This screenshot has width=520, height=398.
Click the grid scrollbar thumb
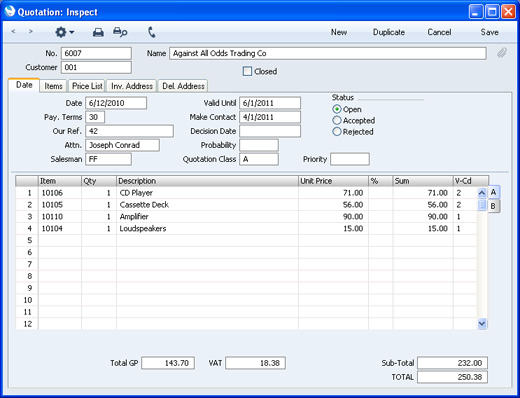click(482, 205)
